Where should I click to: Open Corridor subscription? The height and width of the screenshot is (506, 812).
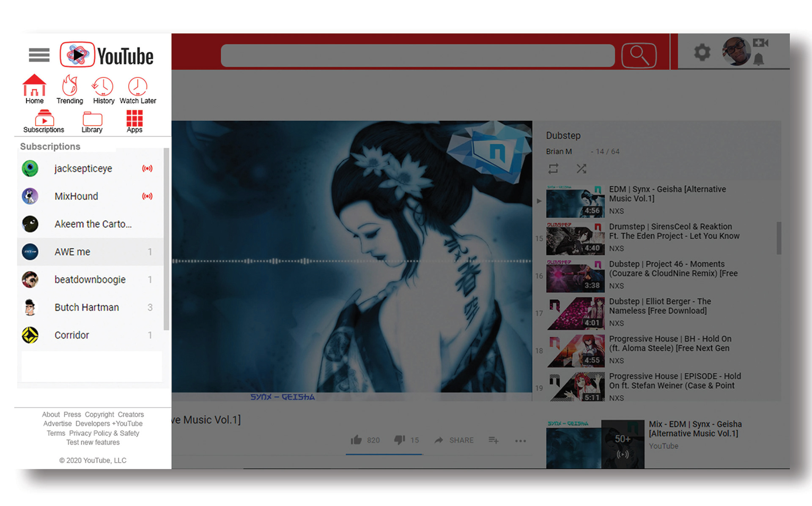(x=90, y=335)
